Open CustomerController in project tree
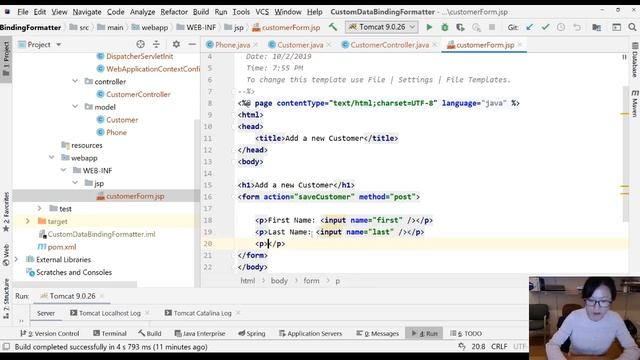 pyautogui.click(x=138, y=94)
